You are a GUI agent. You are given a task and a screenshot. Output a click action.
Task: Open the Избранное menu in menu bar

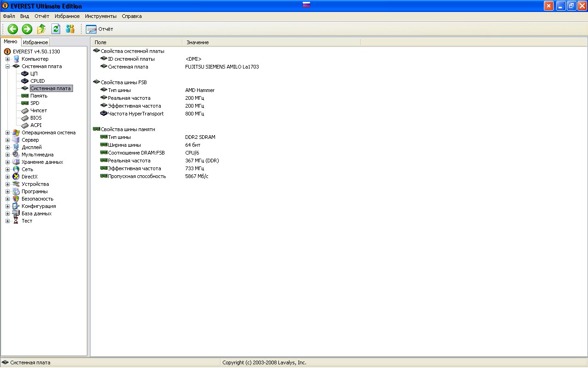click(67, 16)
